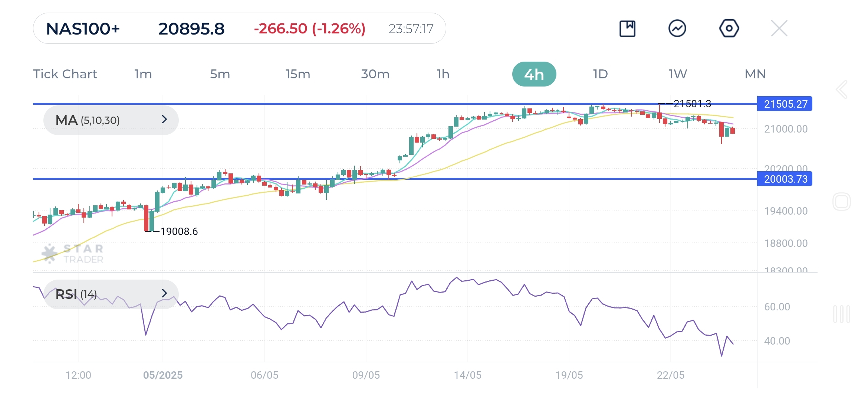Image resolution: width=868 pixels, height=401 pixels.
Task: Click the price 20895.8 in the header
Action: click(x=191, y=29)
